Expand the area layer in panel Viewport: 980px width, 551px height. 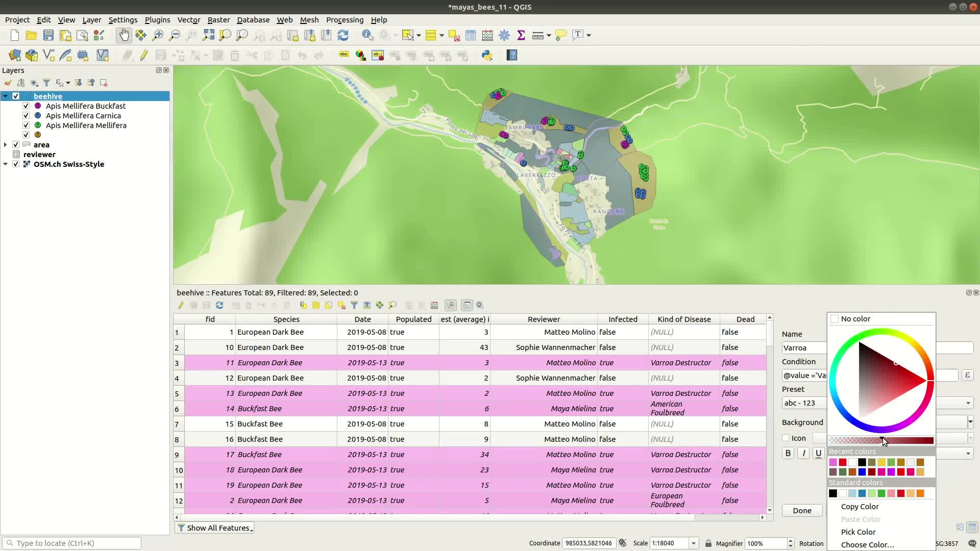pyautogui.click(x=6, y=145)
